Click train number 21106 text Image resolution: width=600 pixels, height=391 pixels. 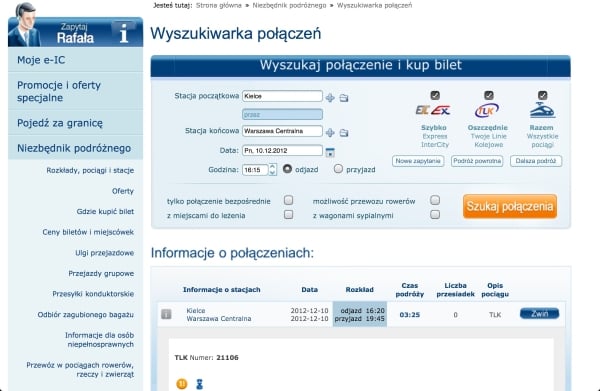[227, 357]
